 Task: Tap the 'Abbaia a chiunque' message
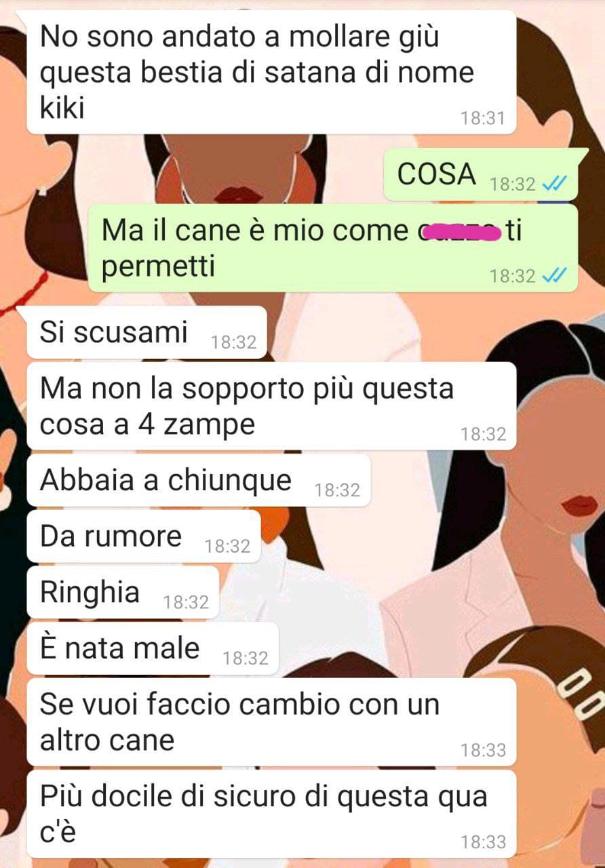pyautogui.click(x=199, y=480)
